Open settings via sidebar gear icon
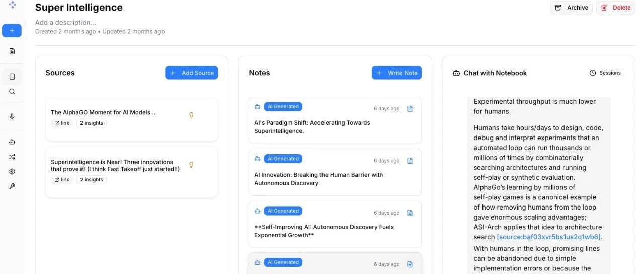 pos(12,171)
